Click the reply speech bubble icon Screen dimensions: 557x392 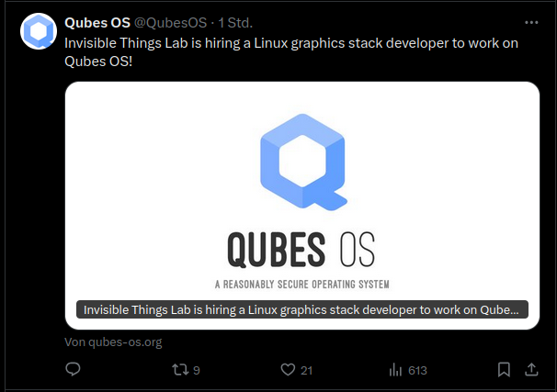73,370
